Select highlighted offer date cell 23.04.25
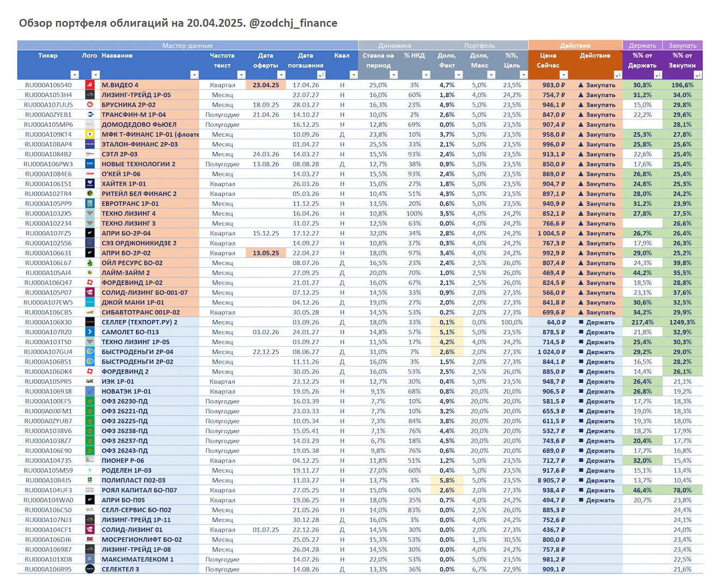 click(x=266, y=85)
